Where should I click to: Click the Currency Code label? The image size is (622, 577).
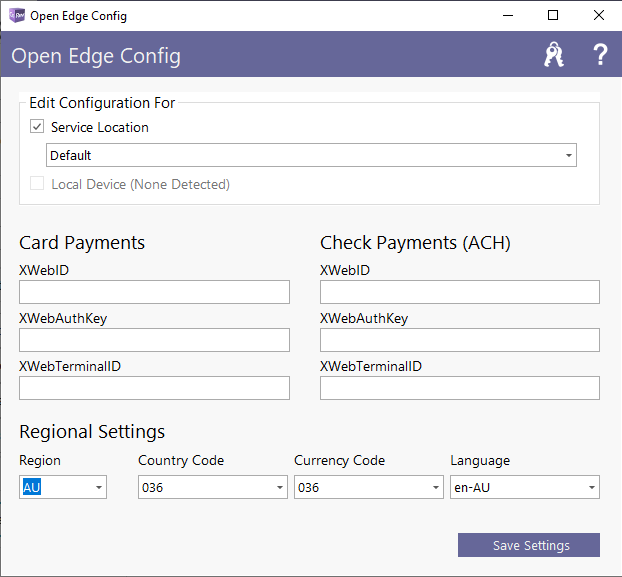(x=339, y=460)
